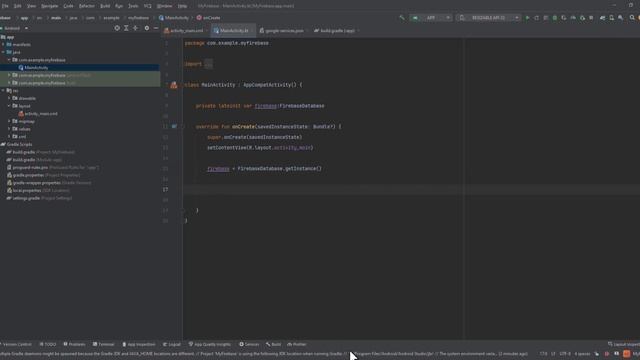Click the getInstance() call in the editor
The height and width of the screenshot is (360, 640).
302,169
